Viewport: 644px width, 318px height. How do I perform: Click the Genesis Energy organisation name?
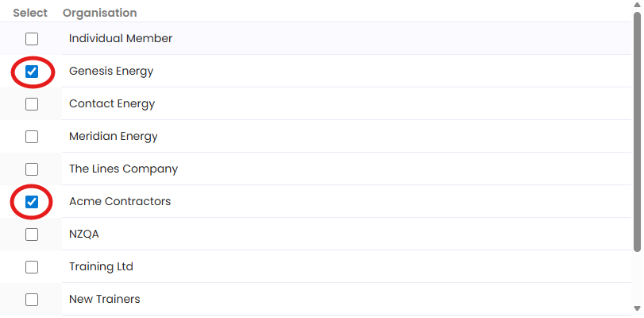tap(111, 72)
